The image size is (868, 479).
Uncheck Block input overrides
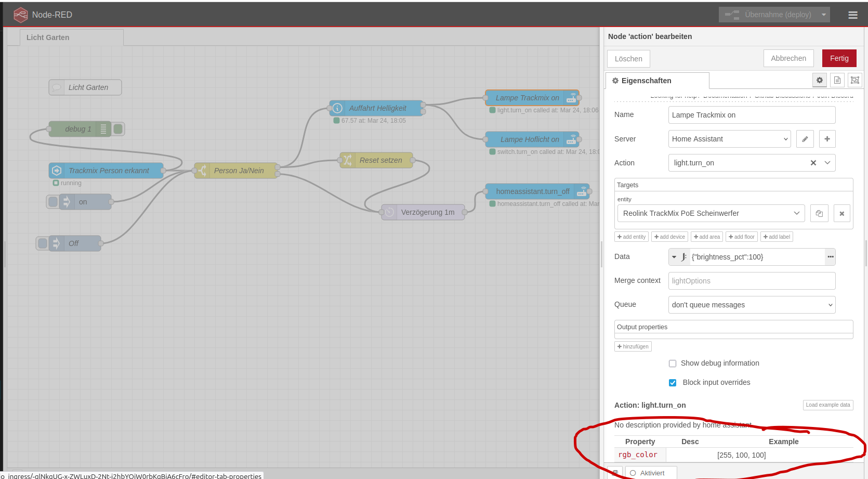673,383
